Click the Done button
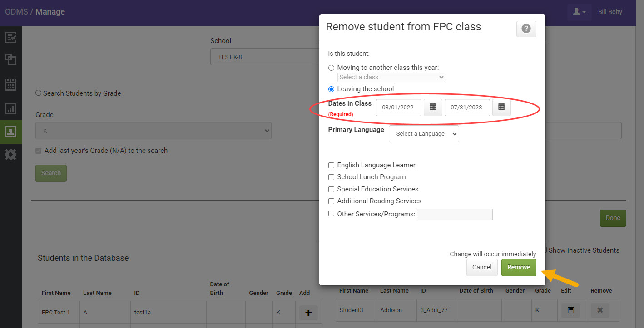This screenshot has width=644, height=328. pyautogui.click(x=613, y=218)
